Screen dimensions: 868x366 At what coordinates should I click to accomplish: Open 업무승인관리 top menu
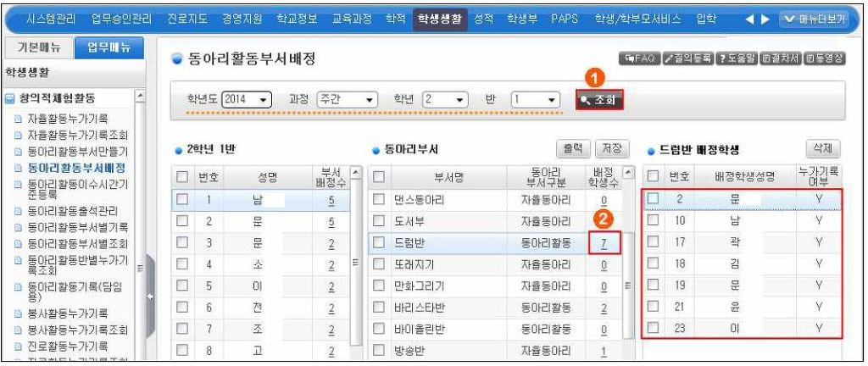[x=121, y=19]
